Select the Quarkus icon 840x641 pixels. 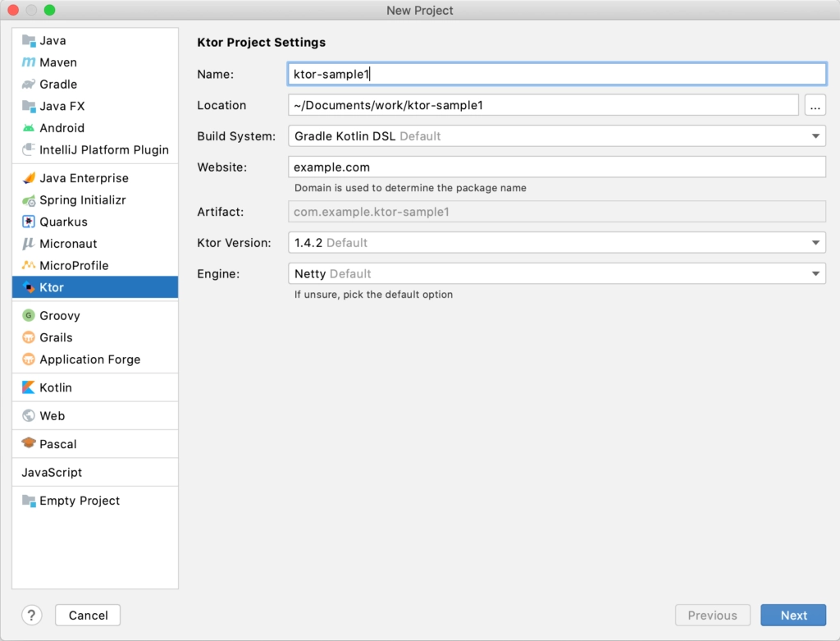29,222
